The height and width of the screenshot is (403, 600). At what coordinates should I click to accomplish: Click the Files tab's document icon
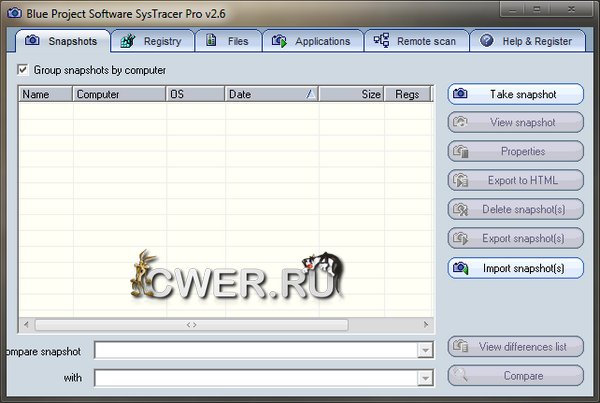coord(211,41)
